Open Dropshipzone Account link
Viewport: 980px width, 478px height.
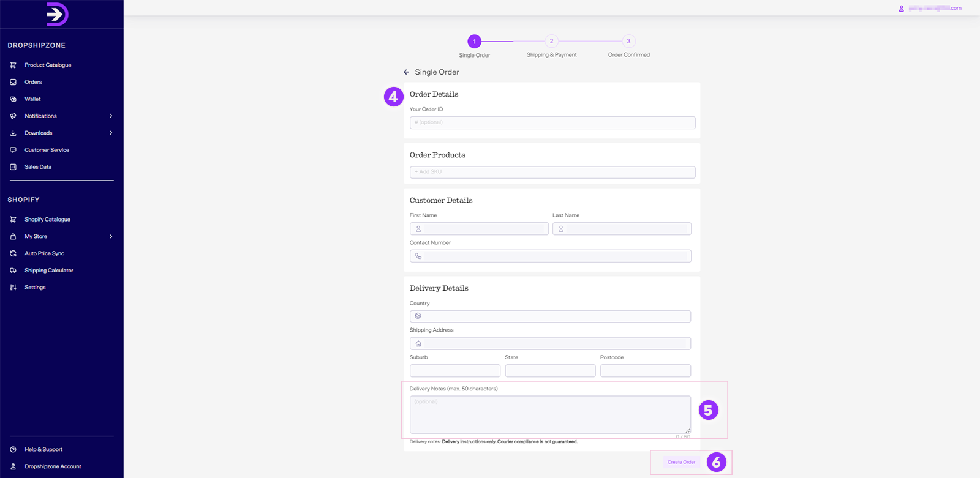(53, 466)
